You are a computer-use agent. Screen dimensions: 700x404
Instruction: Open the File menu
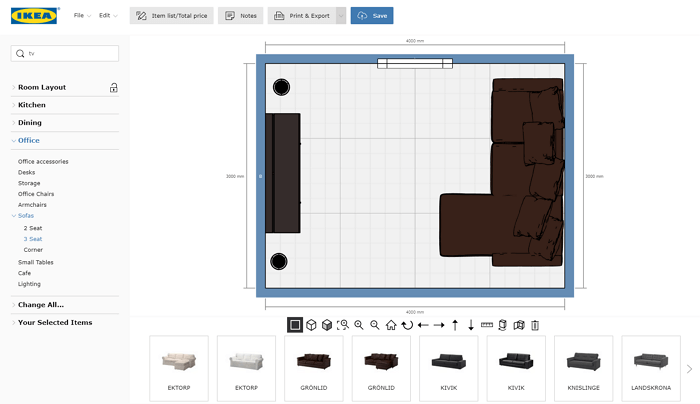click(81, 16)
